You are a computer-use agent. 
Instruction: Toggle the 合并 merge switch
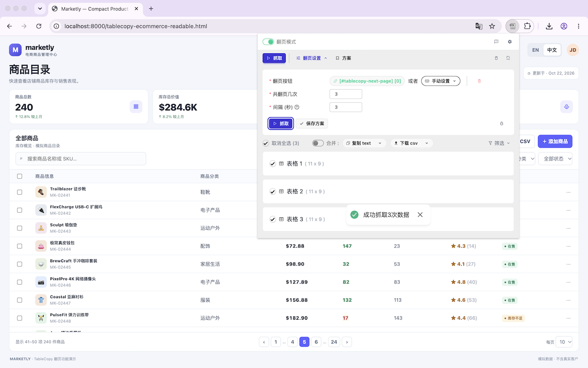click(318, 143)
